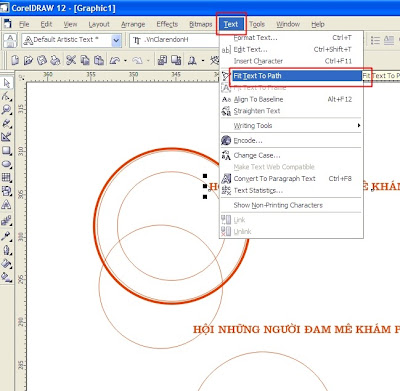
Task: Select the Zoom magnifier tool
Action: 7,110
